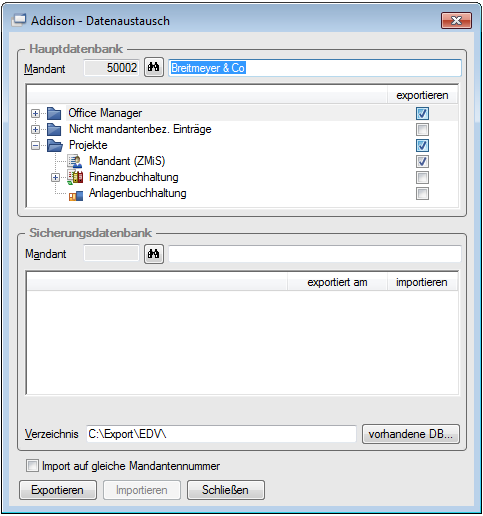Click the Nicht mandantenbez. Einträge folder icon
Viewport: 483px width, 516px height.
tap(54, 129)
